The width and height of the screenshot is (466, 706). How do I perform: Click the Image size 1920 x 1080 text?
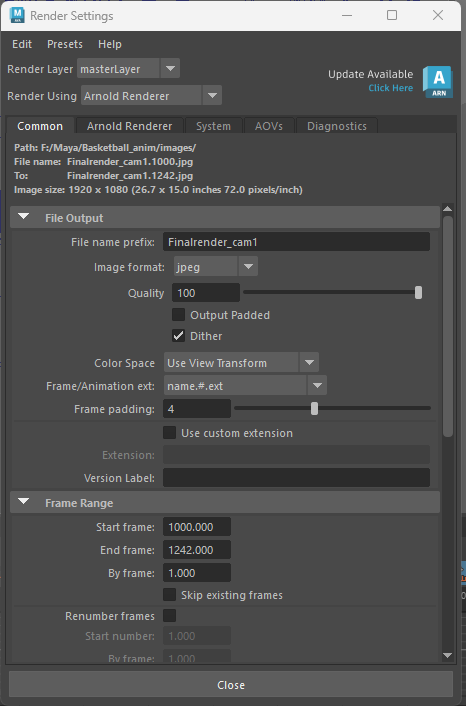pyautogui.click(x=158, y=190)
